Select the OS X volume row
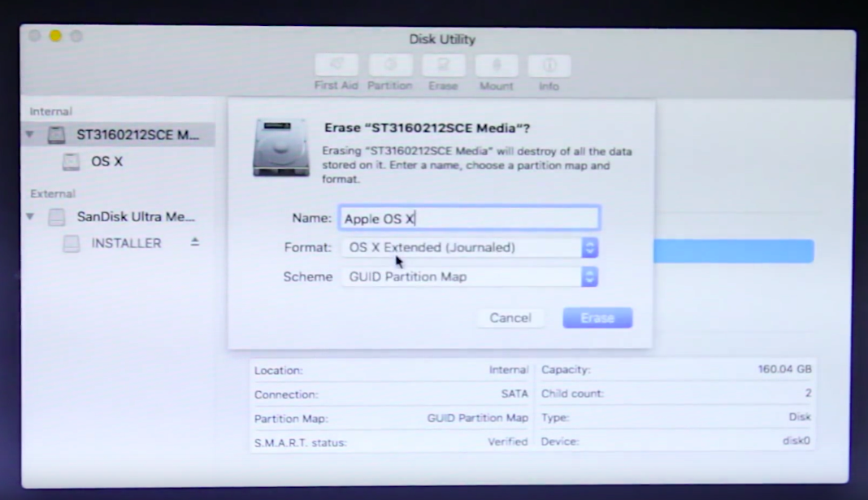Viewport: 868px width, 500px height. click(118, 162)
